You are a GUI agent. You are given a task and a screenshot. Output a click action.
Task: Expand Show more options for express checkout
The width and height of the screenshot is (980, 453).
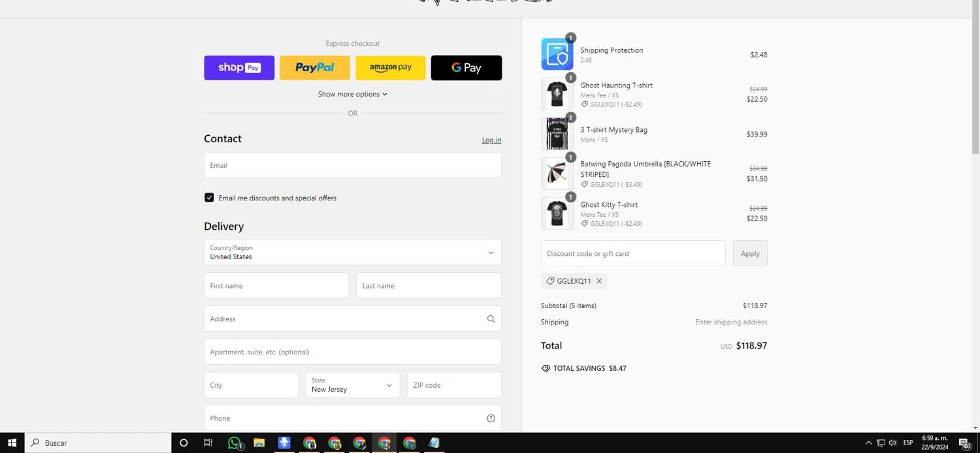[x=352, y=94]
